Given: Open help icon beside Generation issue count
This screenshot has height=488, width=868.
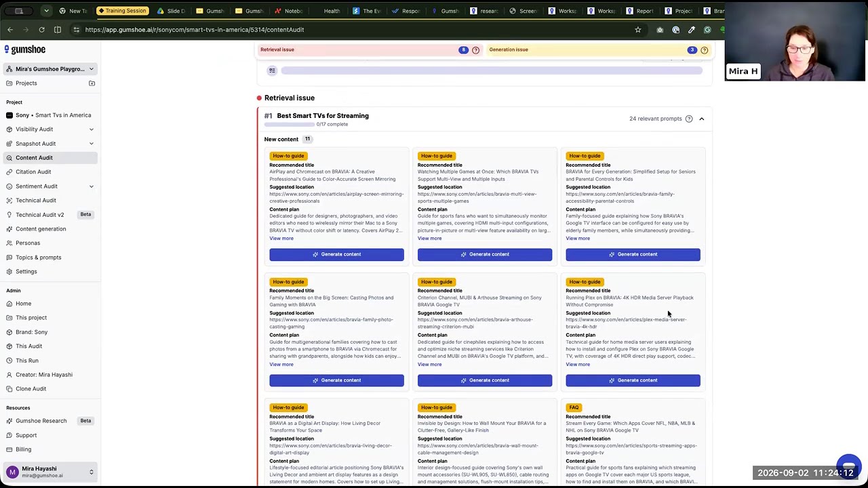Looking at the screenshot, I should 704,50.
